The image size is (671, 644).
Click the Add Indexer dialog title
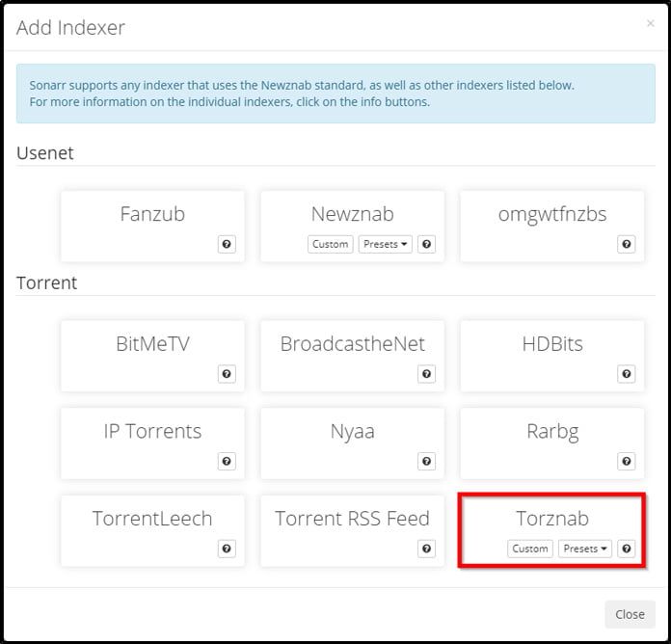tap(70, 28)
